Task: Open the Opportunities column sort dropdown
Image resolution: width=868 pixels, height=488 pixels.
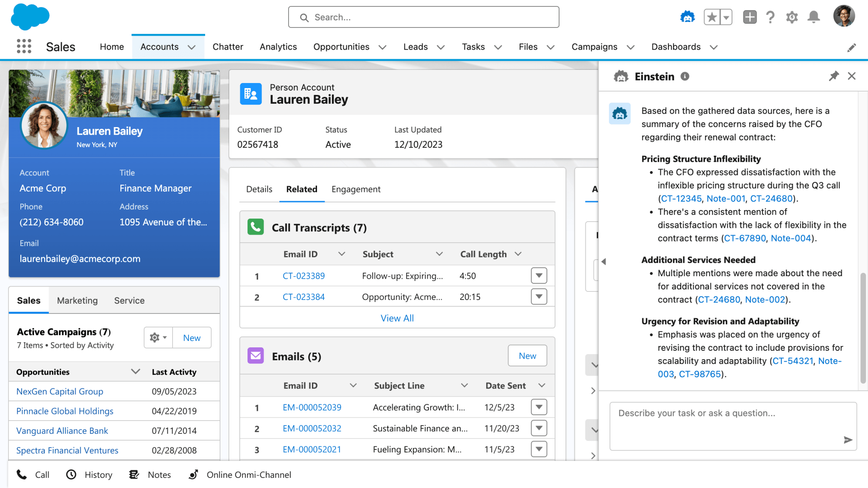Action: pyautogui.click(x=135, y=372)
